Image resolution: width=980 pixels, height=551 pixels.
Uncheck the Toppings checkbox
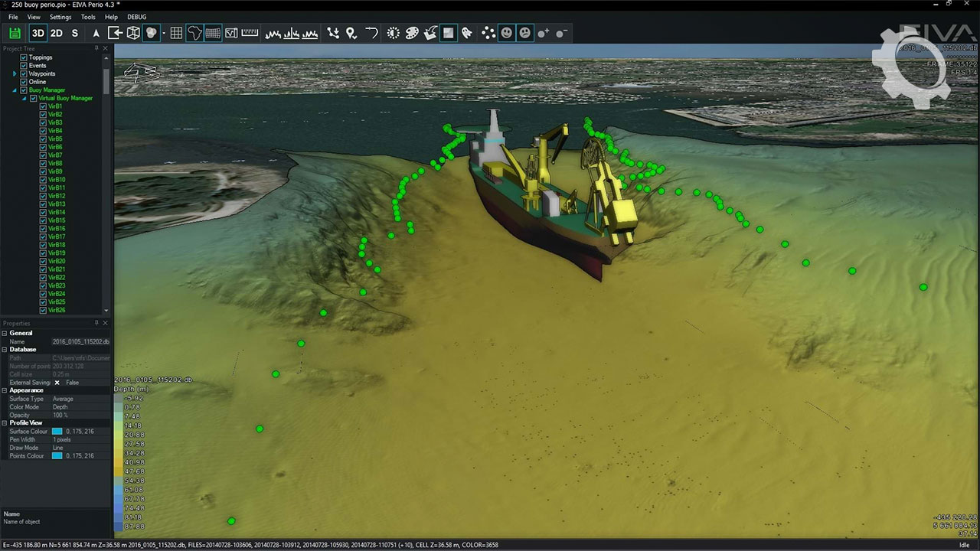pos(24,57)
